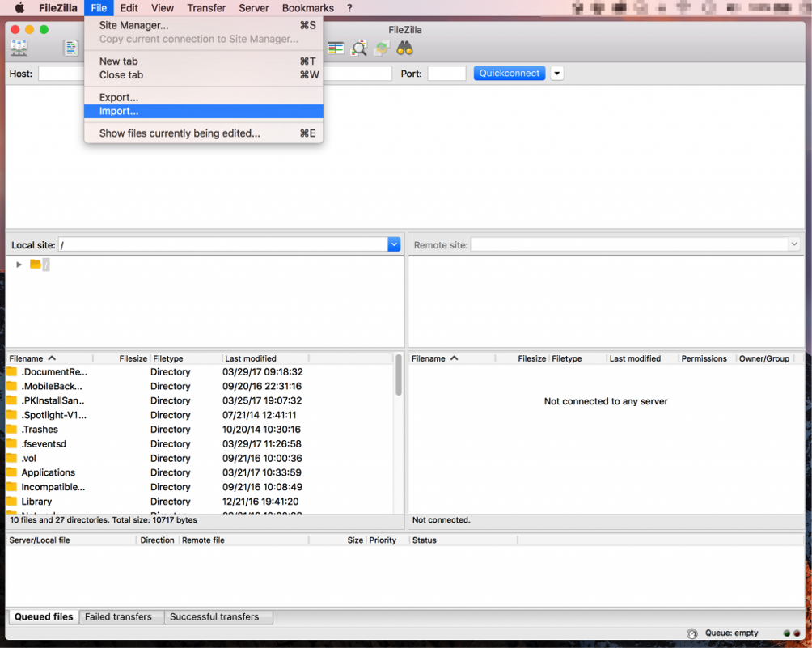Select the .fseventsd directory row

click(200, 443)
